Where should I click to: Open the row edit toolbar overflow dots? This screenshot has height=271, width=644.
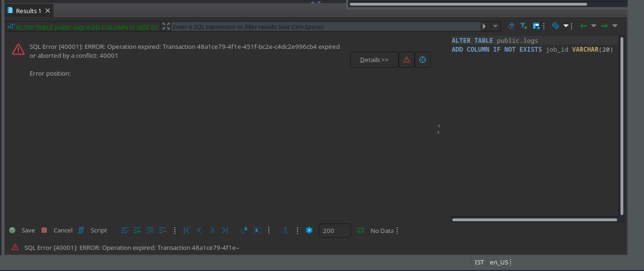tap(175, 230)
